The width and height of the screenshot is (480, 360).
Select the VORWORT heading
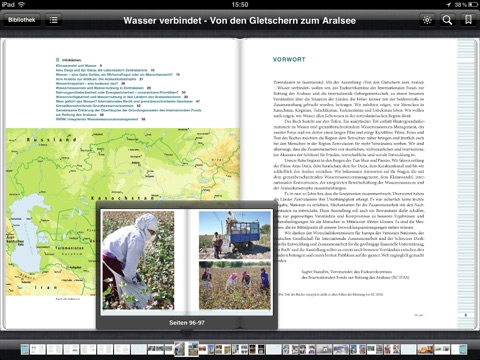tap(289, 59)
